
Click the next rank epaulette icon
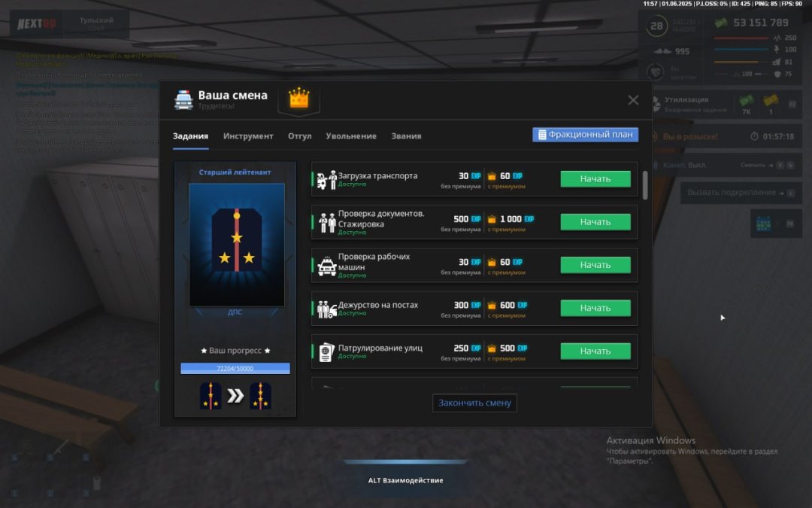tap(260, 396)
